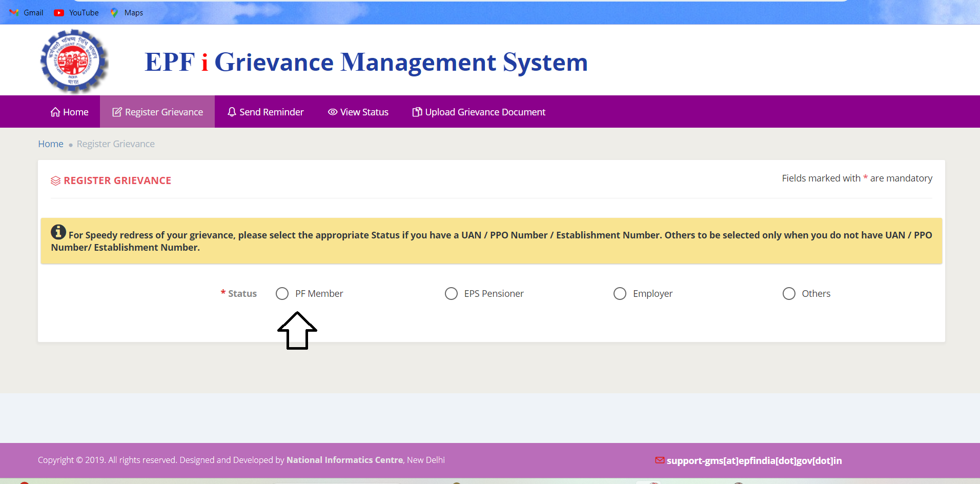This screenshot has height=484, width=980.
Task: Click the pencil icon beside Register Grievance
Action: (x=116, y=111)
